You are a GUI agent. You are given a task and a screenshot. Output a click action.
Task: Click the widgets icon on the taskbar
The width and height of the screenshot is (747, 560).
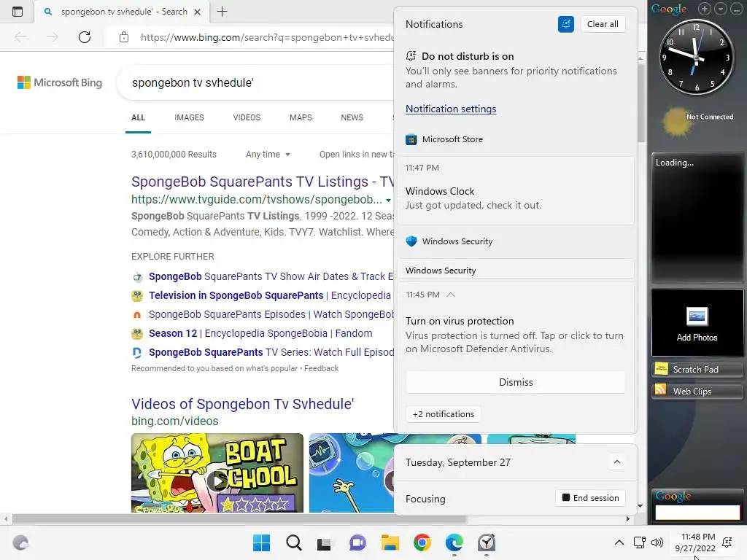(x=20, y=542)
